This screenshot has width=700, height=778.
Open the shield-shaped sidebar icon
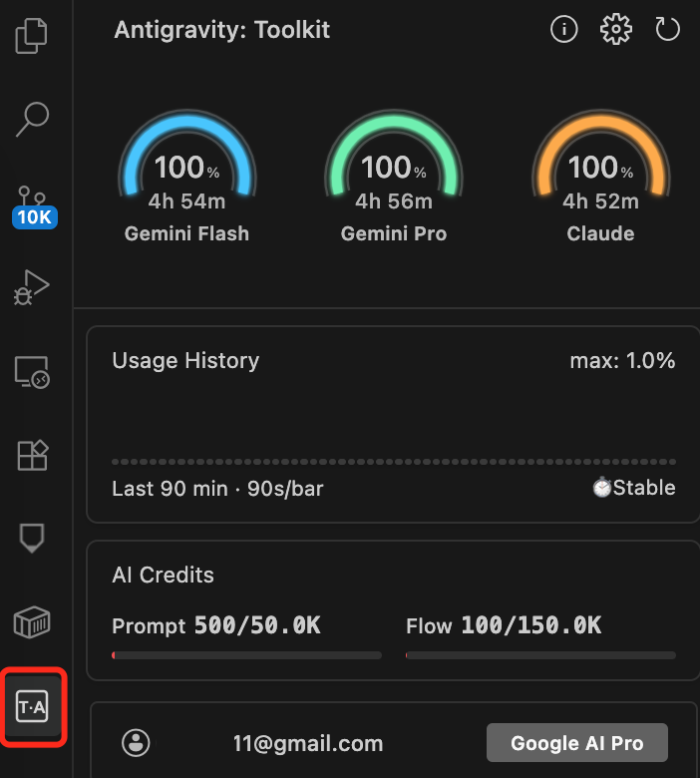coord(32,539)
